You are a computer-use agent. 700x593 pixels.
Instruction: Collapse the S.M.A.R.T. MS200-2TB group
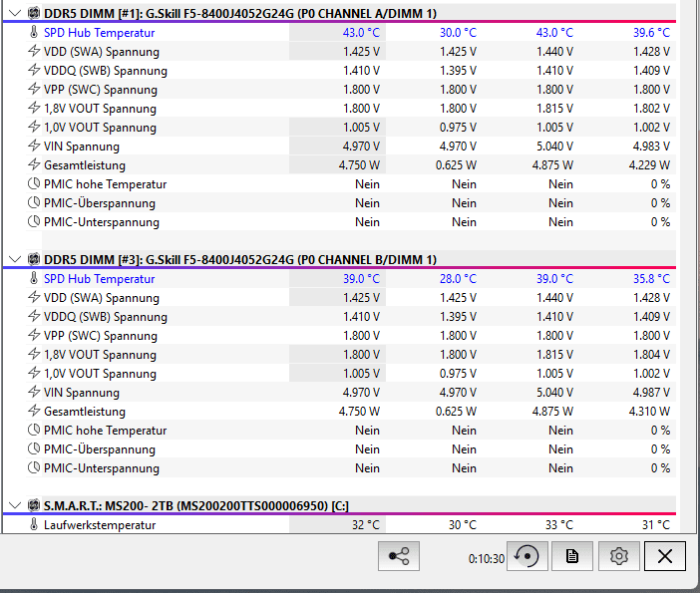[x=15, y=505]
